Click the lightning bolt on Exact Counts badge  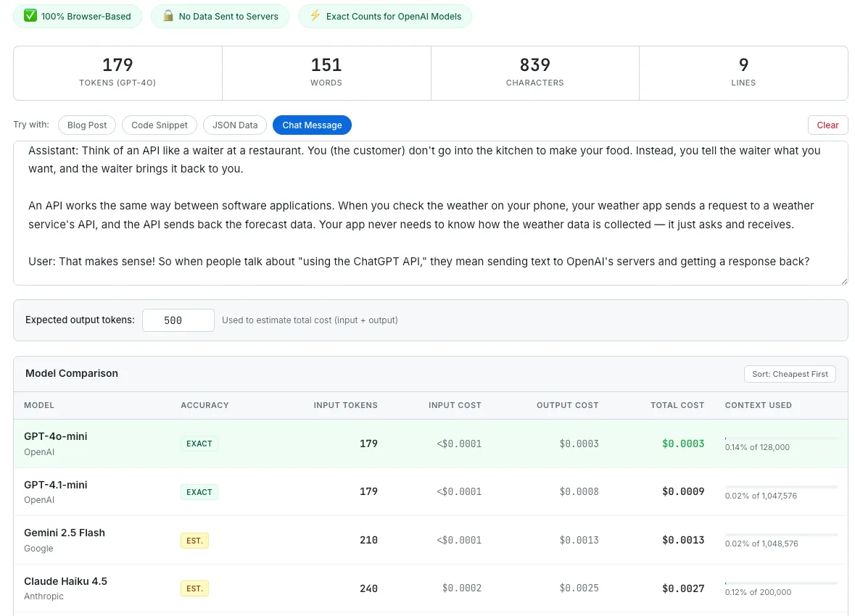313,16
